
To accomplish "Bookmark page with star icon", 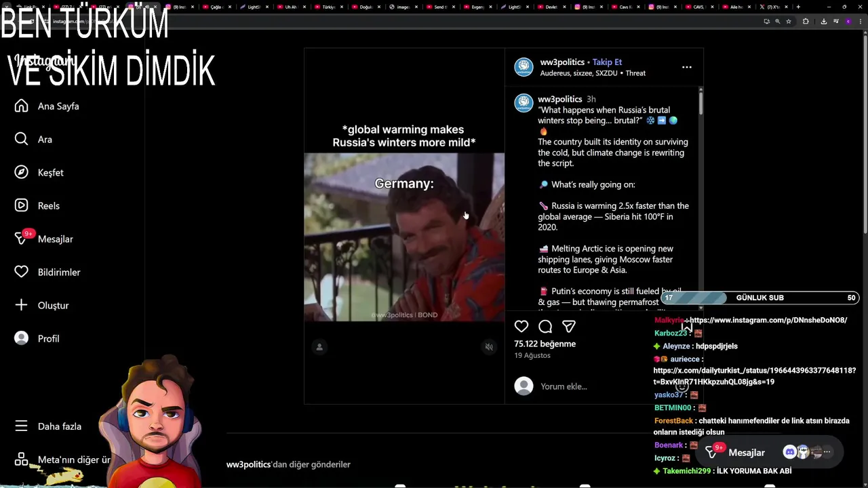I will point(788,22).
